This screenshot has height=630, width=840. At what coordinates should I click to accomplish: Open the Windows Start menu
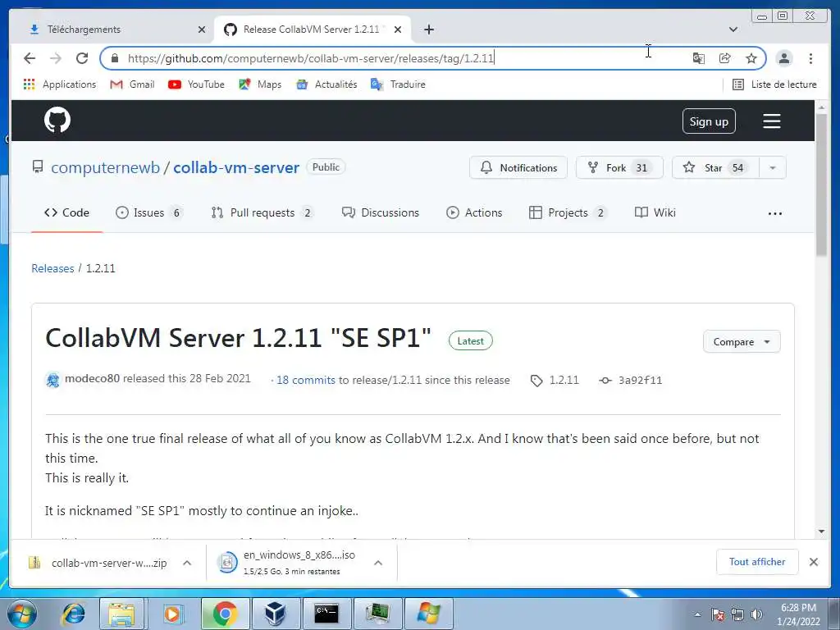click(21, 614)
